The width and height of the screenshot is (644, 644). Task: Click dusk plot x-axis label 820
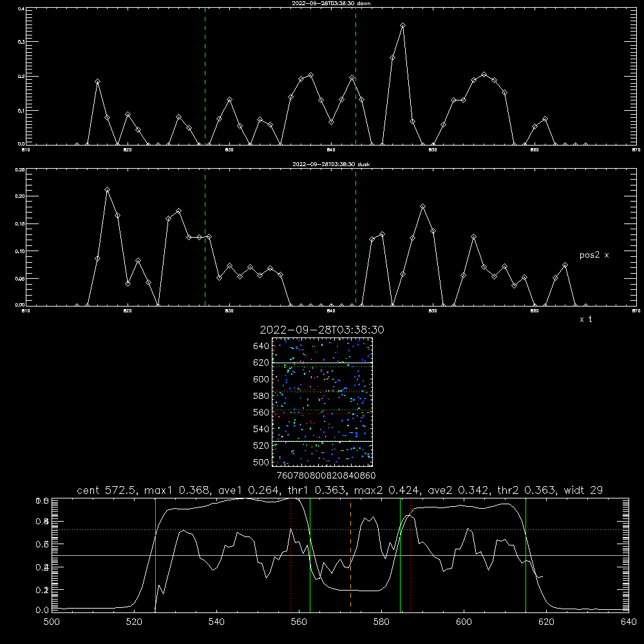click(x=128, y=311)
